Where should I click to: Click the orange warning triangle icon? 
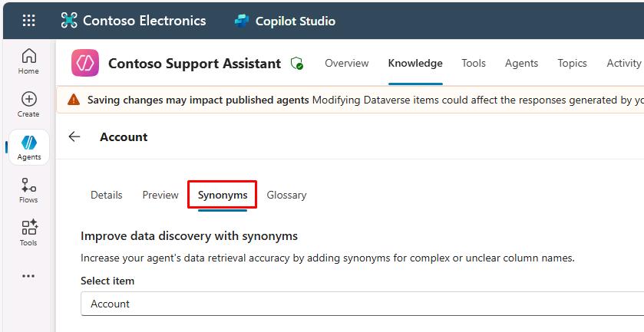73,100
